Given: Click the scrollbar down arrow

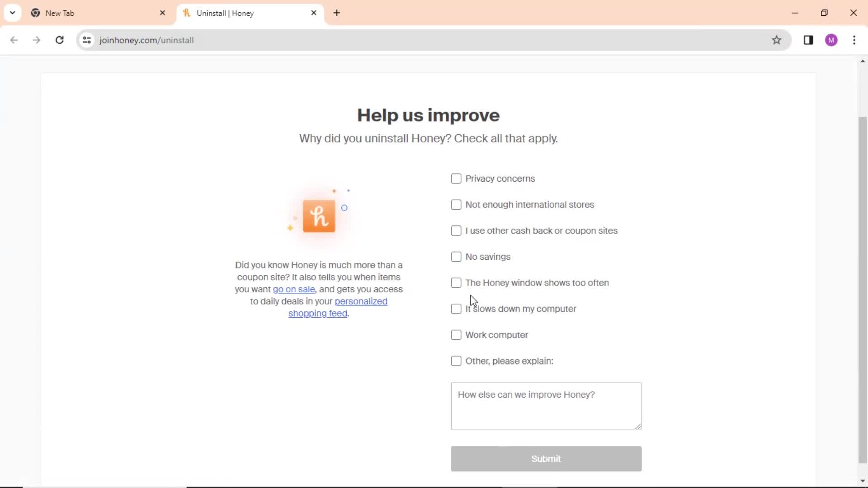Looking at the screenshot, I should coord(863,481).
